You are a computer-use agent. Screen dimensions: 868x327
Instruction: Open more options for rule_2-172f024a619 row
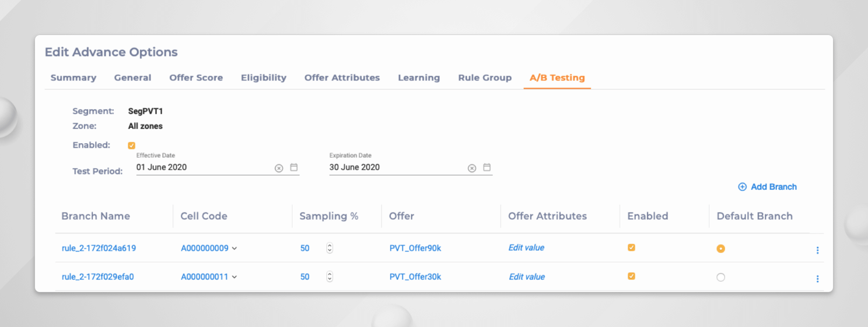tap(817, 250)
